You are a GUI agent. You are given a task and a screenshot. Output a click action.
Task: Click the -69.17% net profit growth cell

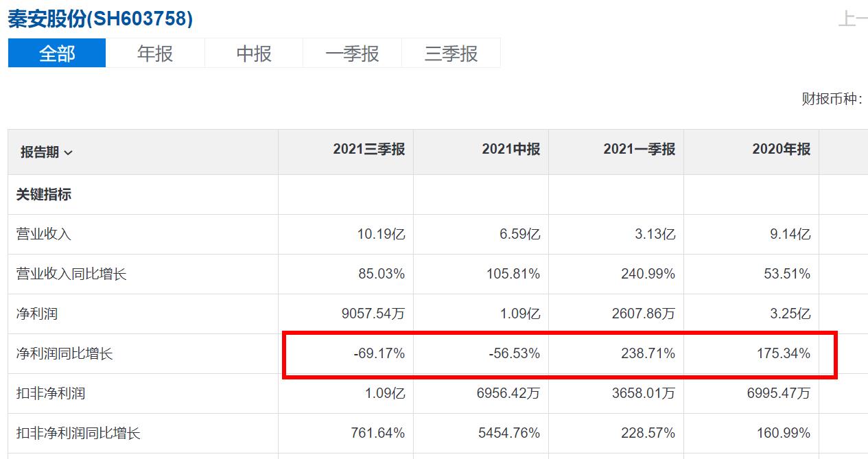click(x=378, y=353)
